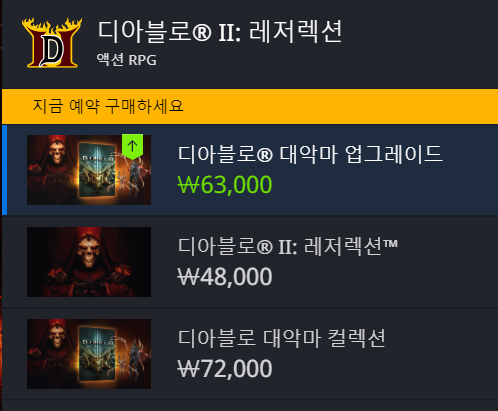Click the blue selection bar beside 업그레이드 row
This screenshot has height=411, width=498.
4,170
